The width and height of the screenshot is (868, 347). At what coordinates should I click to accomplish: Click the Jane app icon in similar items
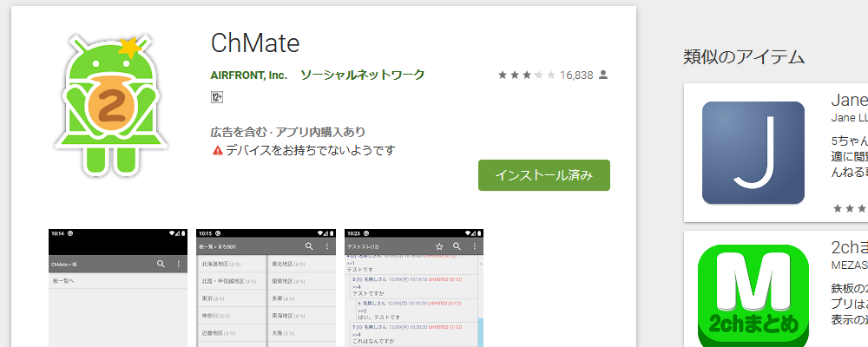point(753,153)
